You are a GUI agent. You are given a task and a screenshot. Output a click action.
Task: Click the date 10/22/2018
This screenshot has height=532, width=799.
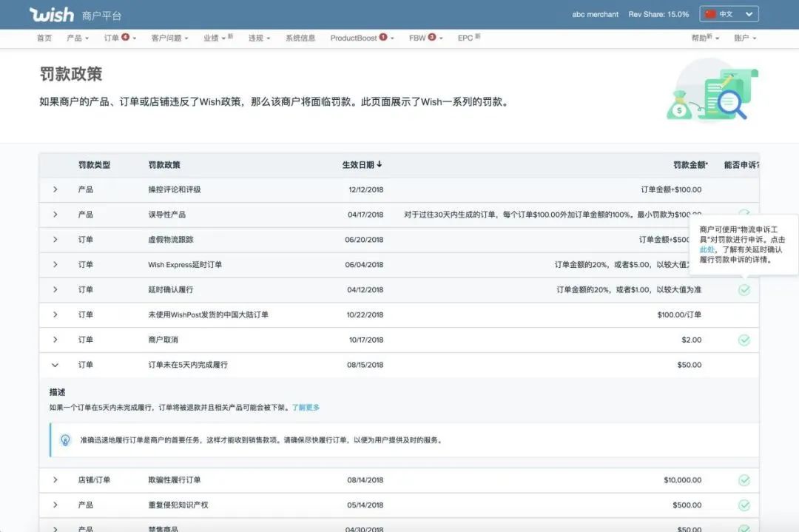tap(365, 315)
